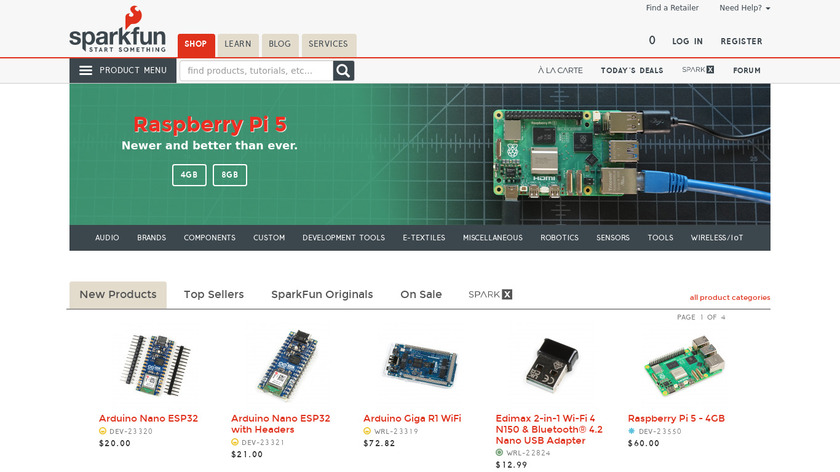840x472 pixels.
Task: Click Arduino Nano ESP32 product image
Action: coord(155,365)
